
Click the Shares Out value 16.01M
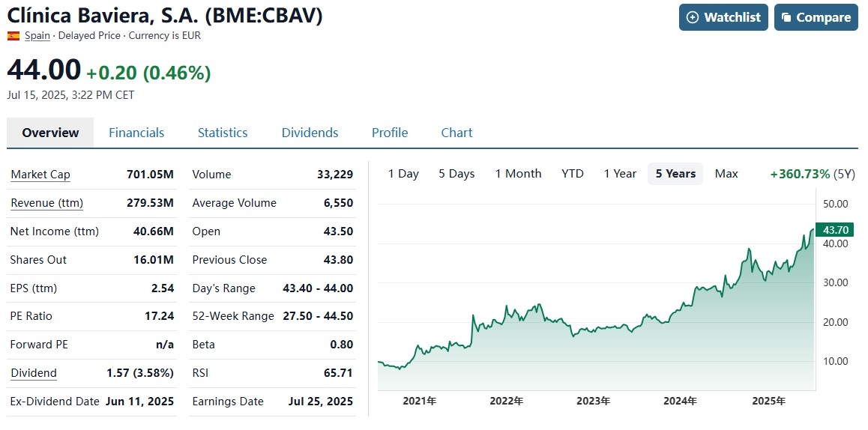tap(154, 259)
